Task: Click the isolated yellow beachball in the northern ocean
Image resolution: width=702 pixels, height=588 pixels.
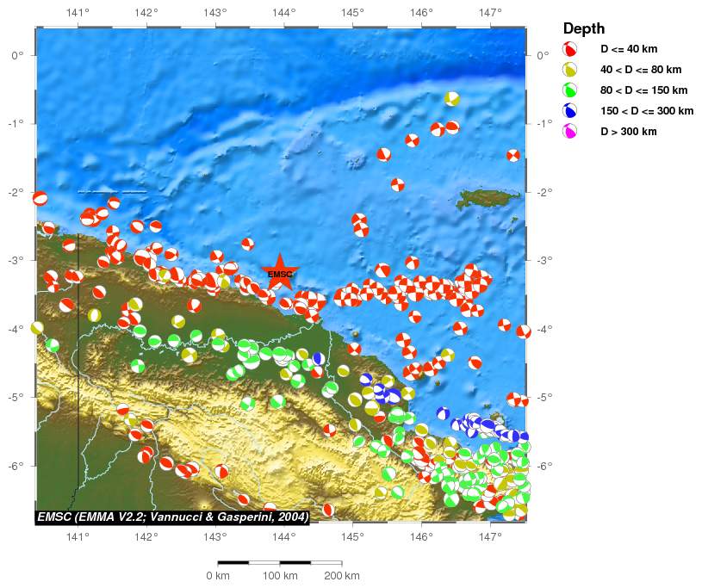Action: (452, 98)
